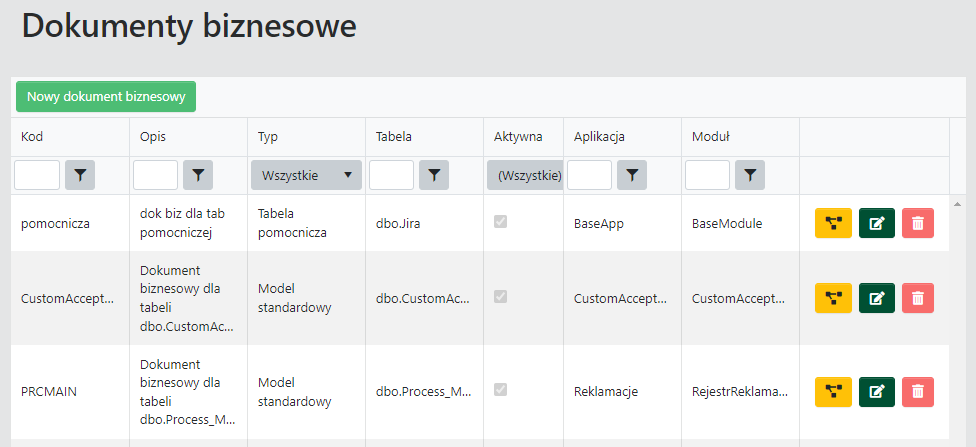Toggle Aktywna checkbox for PRCMAIN row
This screenshot has height=447, width=976.
500,390
